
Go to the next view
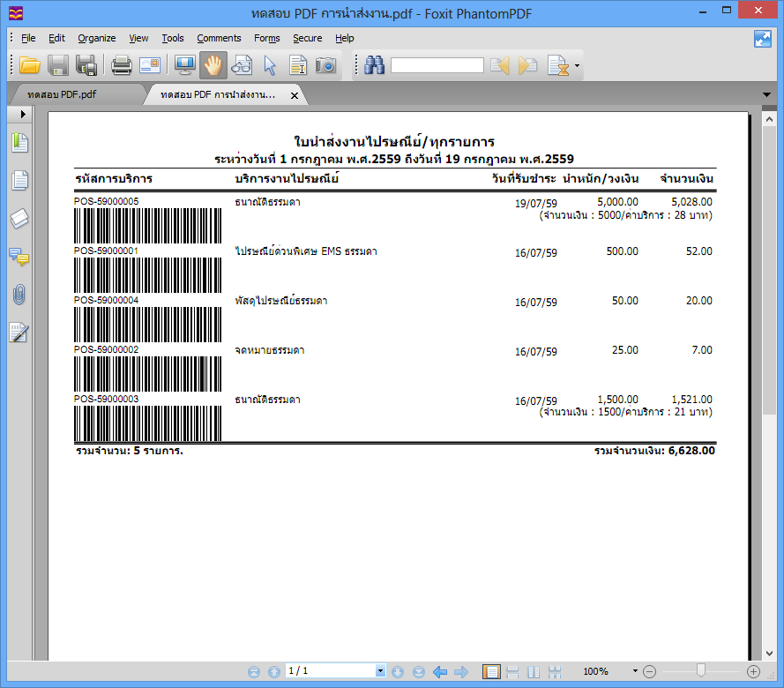461,671
